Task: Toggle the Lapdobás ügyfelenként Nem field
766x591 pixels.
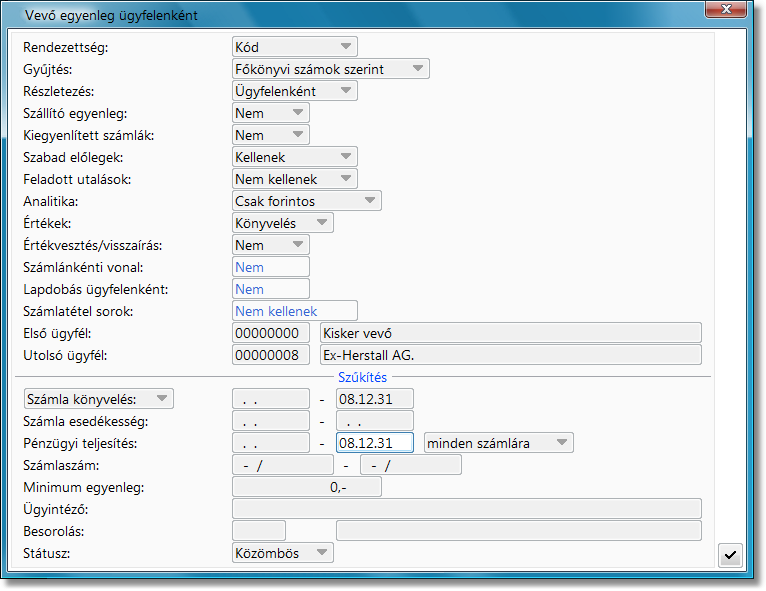Action: pyautogui.click(x=271, y=289)
